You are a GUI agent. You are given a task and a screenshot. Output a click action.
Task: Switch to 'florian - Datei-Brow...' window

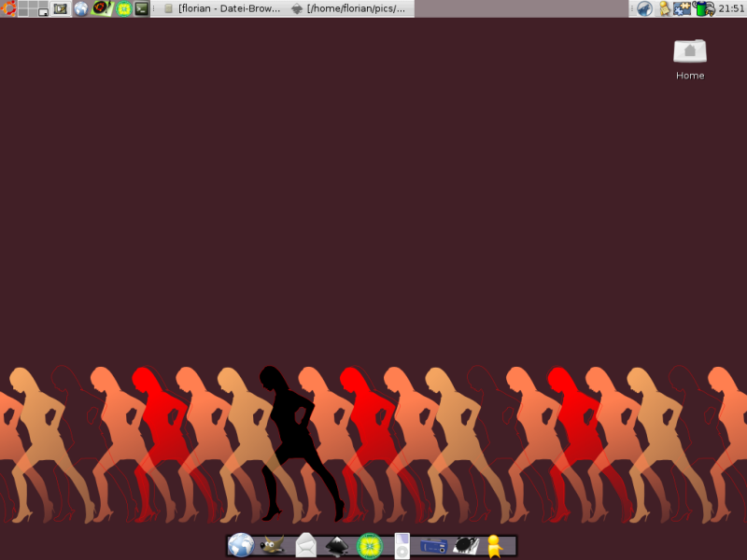click(221, 8)
